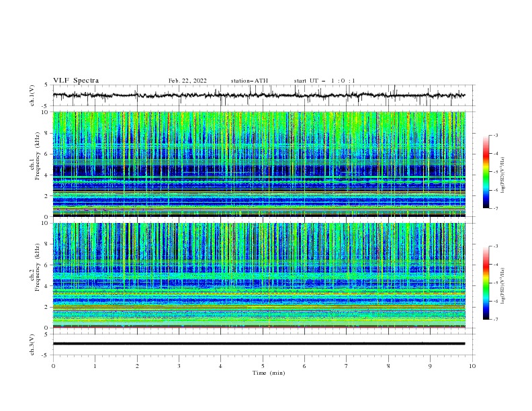Click the ch.2 spectrogram color bar
Viewport: 532px width, 411px height.
[486, 283]
